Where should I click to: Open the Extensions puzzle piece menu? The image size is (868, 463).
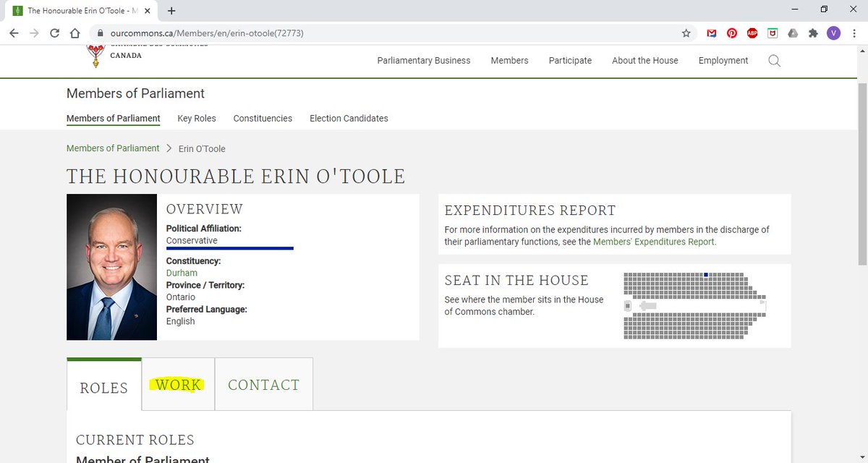click(x=813, y=33)
